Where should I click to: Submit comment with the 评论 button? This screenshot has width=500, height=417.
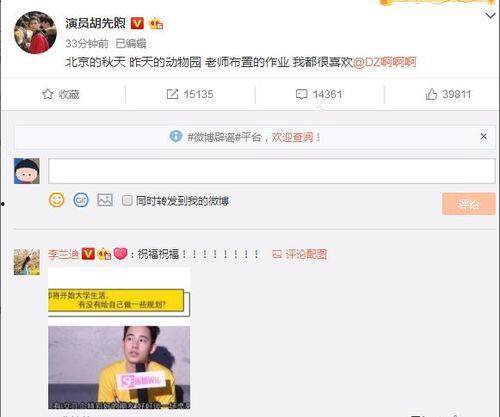pos(469,204)
